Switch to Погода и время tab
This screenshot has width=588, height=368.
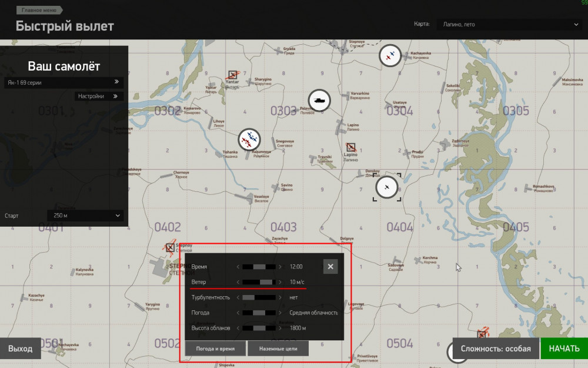[215, 349]
